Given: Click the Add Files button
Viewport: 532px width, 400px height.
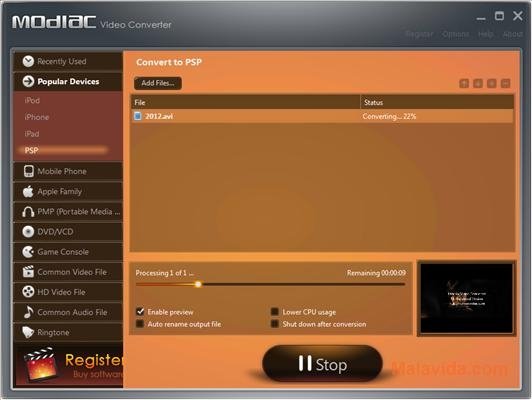Looking at the screenshot, I should point(158,83).
